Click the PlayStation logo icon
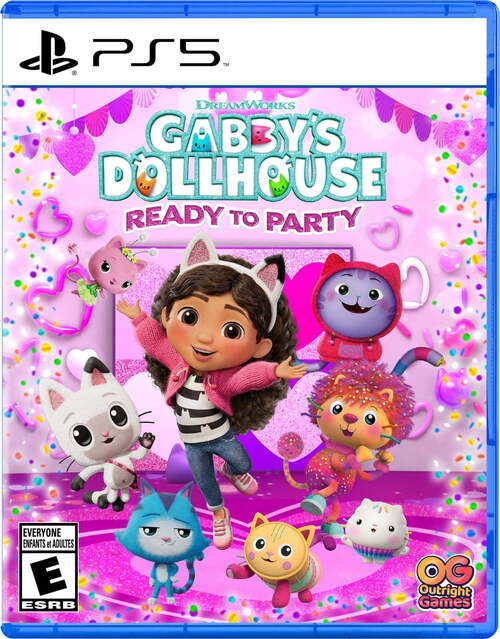500x639 pixels. coord(48,53)
